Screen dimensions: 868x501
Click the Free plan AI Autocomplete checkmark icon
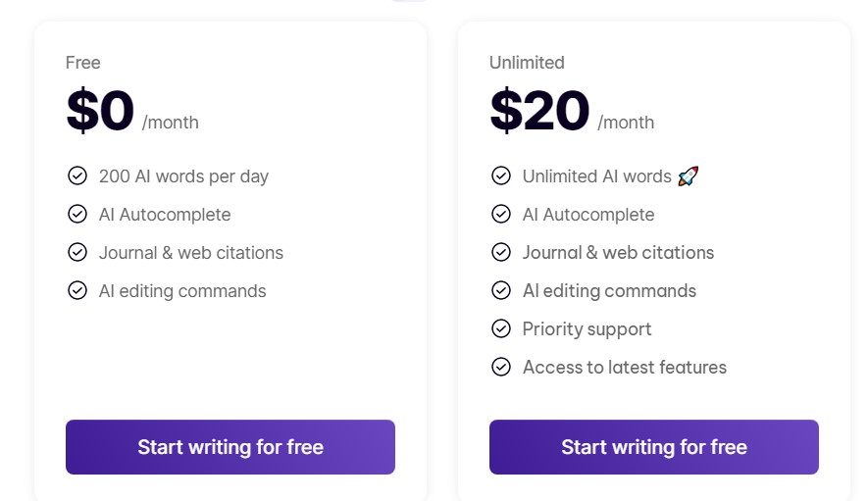tap(77, 214)
